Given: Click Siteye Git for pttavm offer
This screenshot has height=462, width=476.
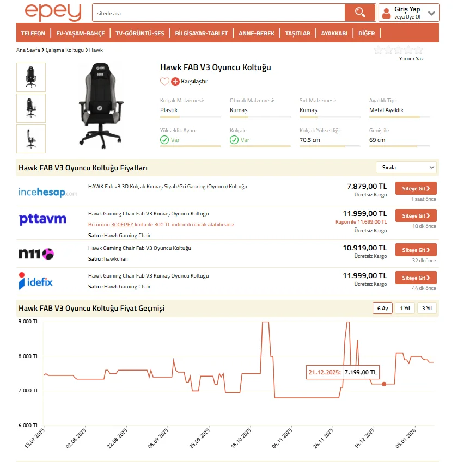Looking at the screenshot, I should coord(416,215).
